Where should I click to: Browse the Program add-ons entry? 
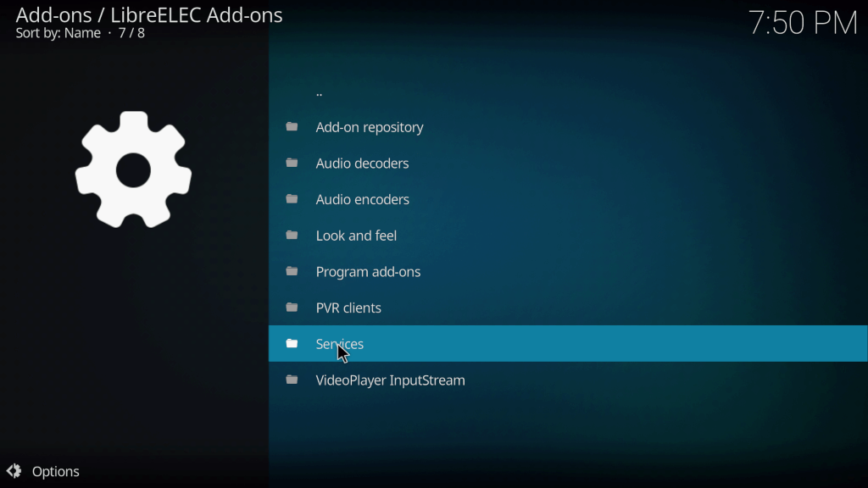point(368,272)
